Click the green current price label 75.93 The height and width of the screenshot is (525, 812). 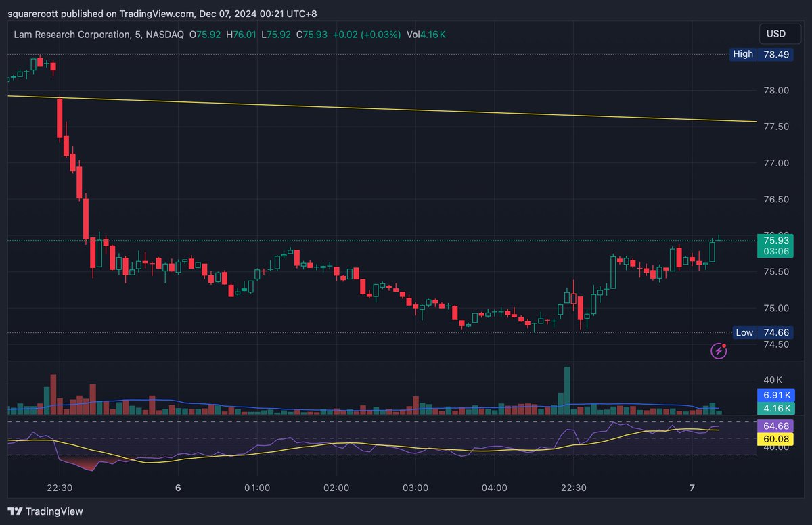[775, 240]
